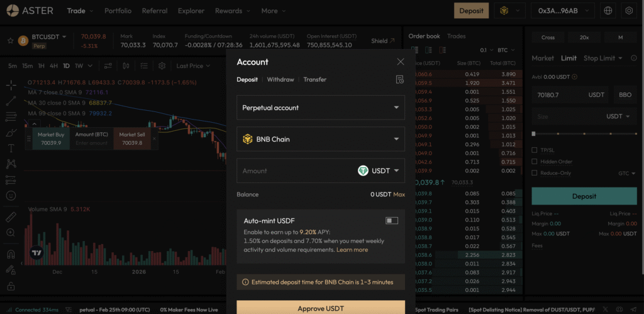Show bids-only order book view
Viewport: 644px width, 314px height.
tap(428, 50)
